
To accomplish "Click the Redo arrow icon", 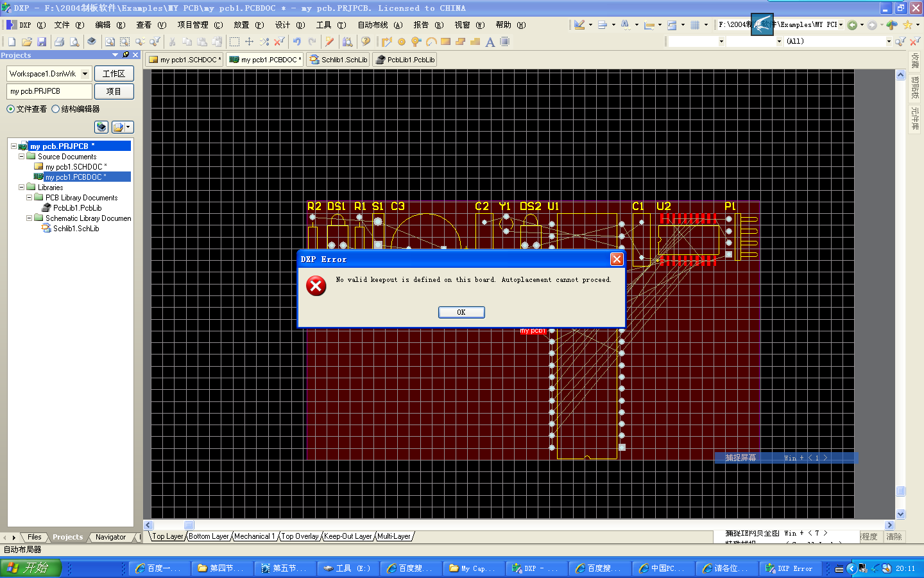I will tap(312, 42).
